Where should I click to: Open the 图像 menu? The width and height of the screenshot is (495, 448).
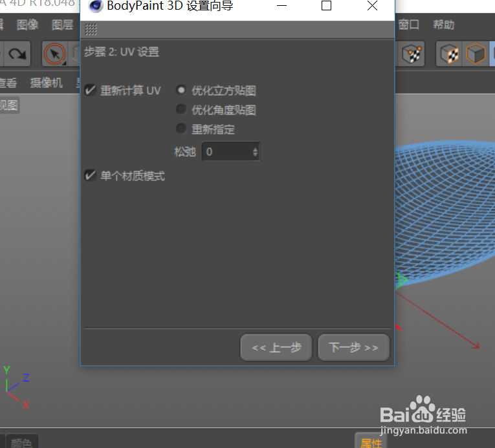(x=27, y=25)
